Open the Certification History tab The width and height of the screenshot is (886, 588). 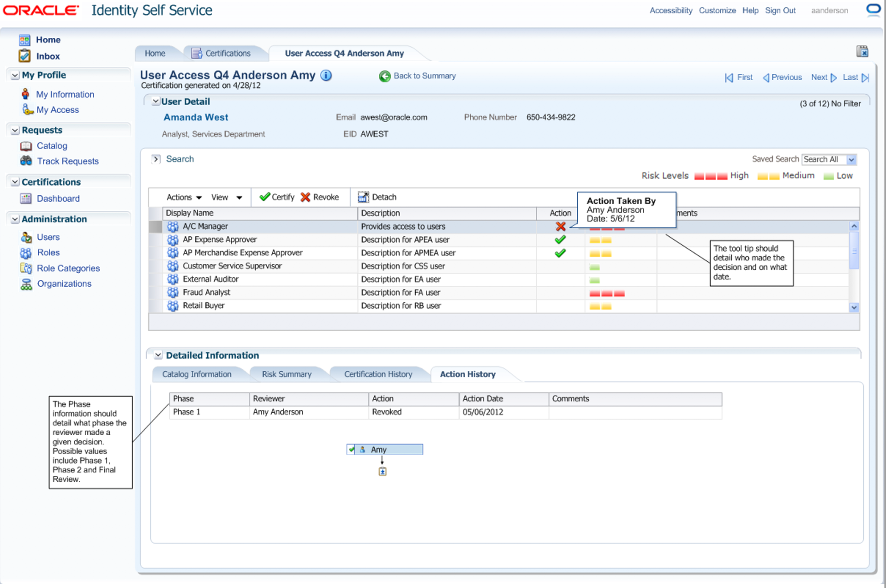378,374
